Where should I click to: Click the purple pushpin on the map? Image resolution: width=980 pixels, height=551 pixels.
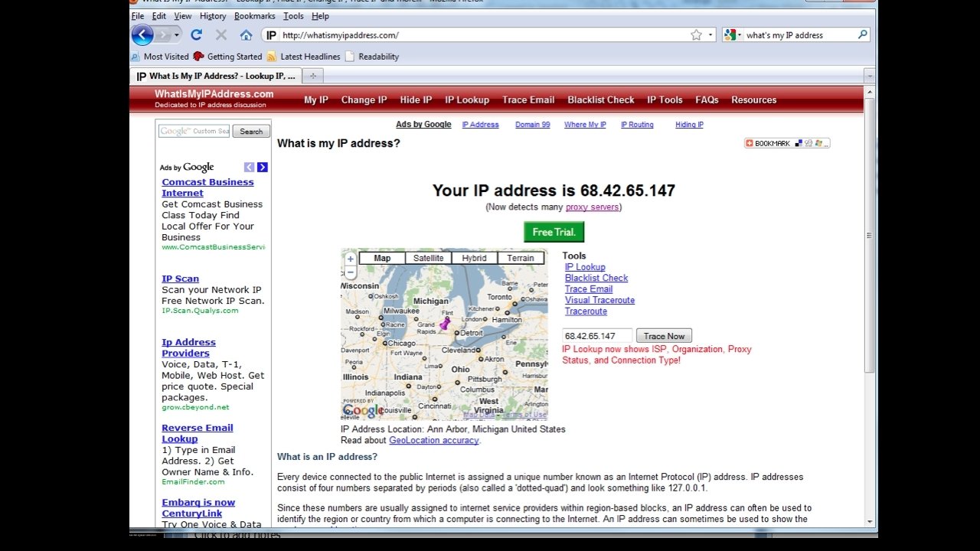tap(445, 324)
